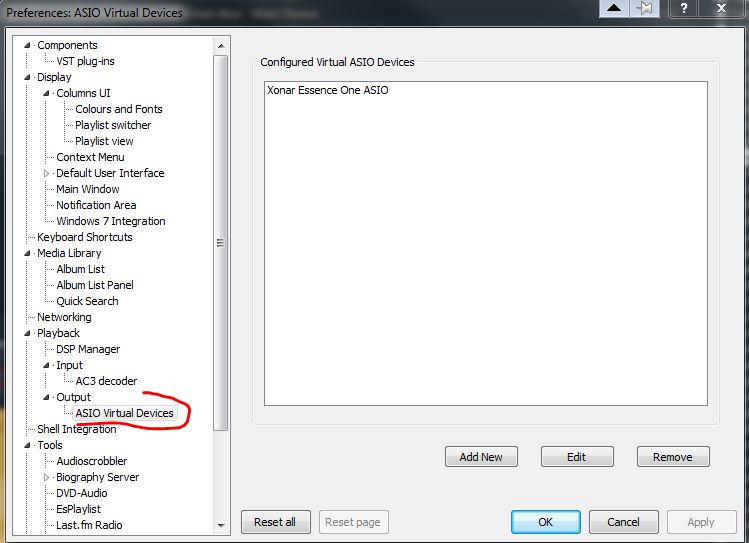Viewport: 749px width, 543px height.
Task: Select the Output tree label
Action: point(73,397)
